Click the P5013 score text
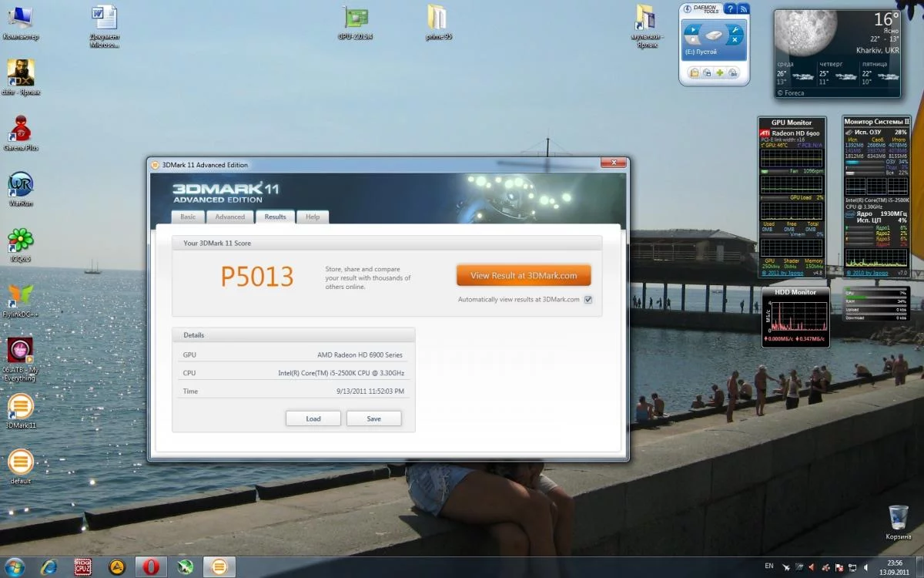 (x=257, y=277)
